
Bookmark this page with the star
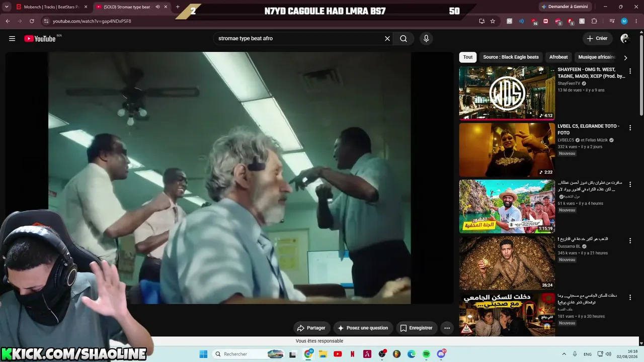[493, 21]
